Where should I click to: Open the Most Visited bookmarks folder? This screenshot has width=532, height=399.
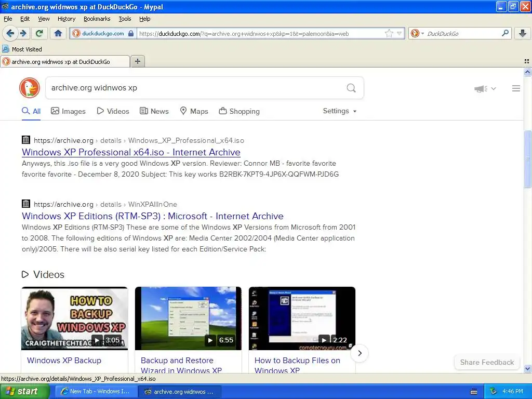click(x=22, y=49)
